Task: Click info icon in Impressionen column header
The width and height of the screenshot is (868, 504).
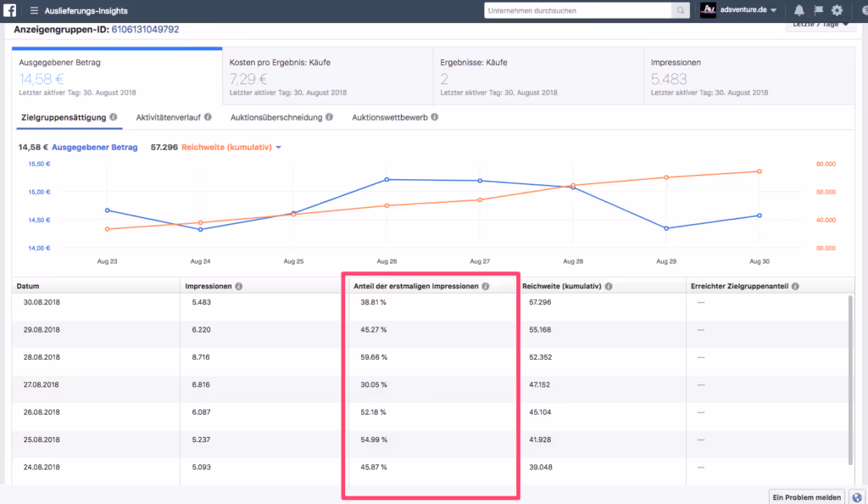Action: coord(238,286)
